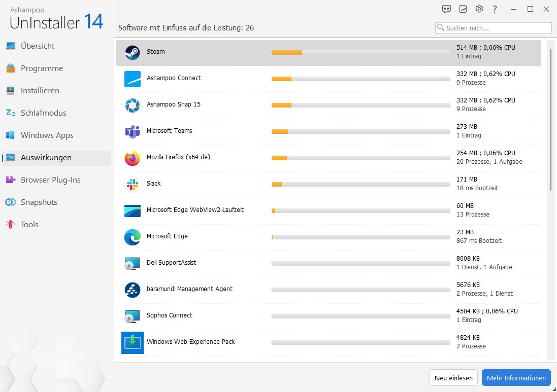Click the '8008 KB' value
This screenshot has height=392, width=557.
[x=468, y=259]
